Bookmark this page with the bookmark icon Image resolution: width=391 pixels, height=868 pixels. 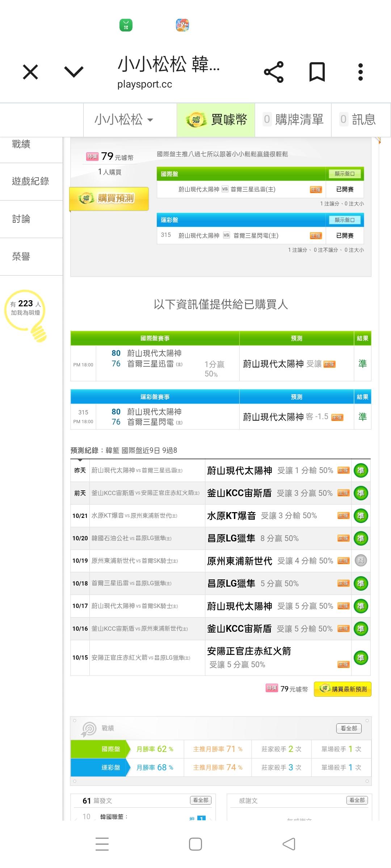pos(317,72)
